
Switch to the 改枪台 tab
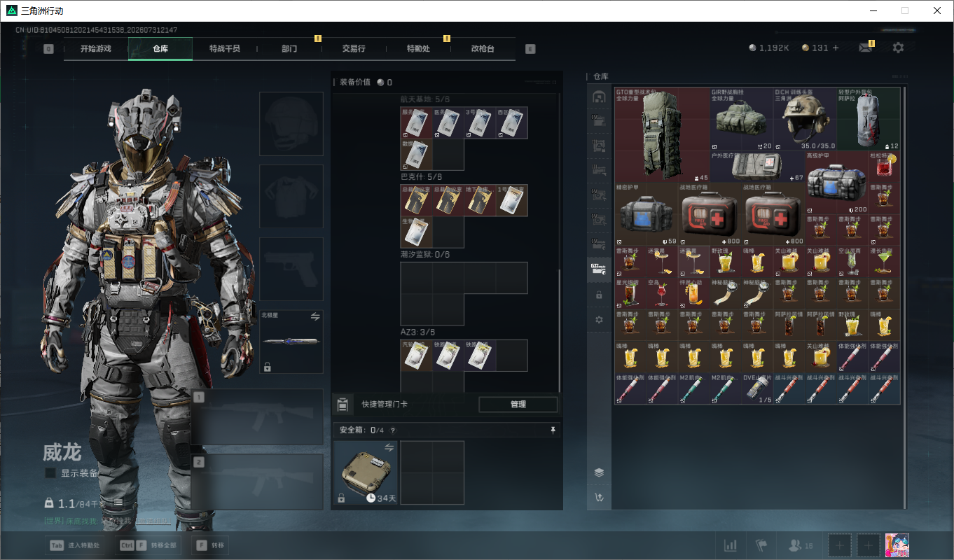(x=483, y=49)
